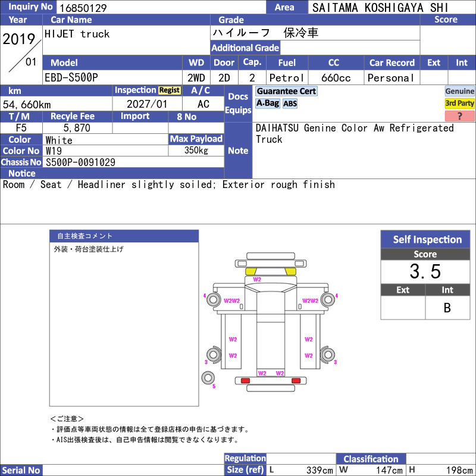Click the length value 339cm

click(x=320, y=470)
